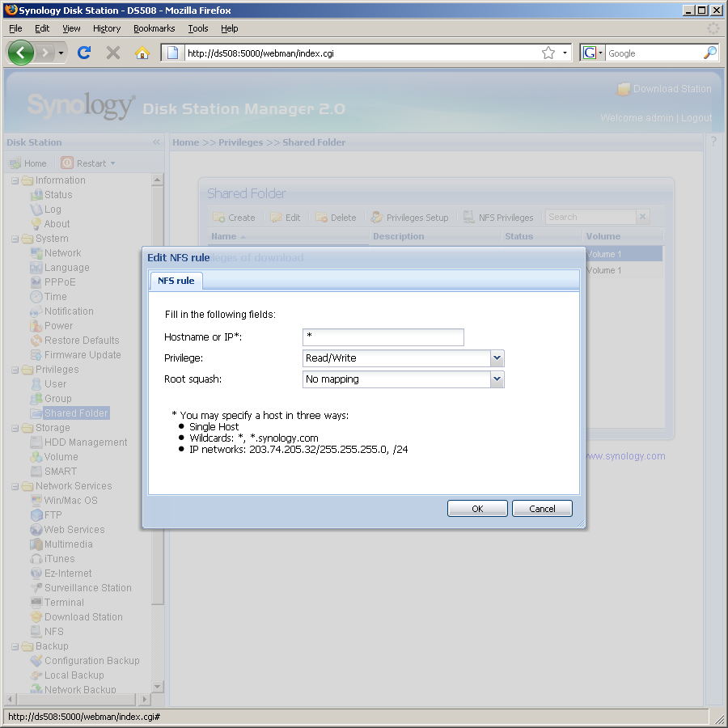The width and height of the screenshot is (728, 728).
Task: Click the NFS Privileges toolbar button
Action: 498,218
